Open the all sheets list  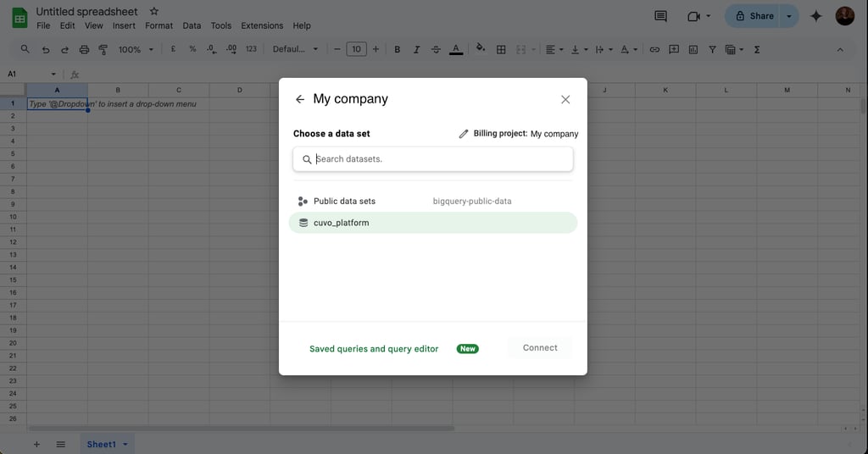[x=61, y=444]
